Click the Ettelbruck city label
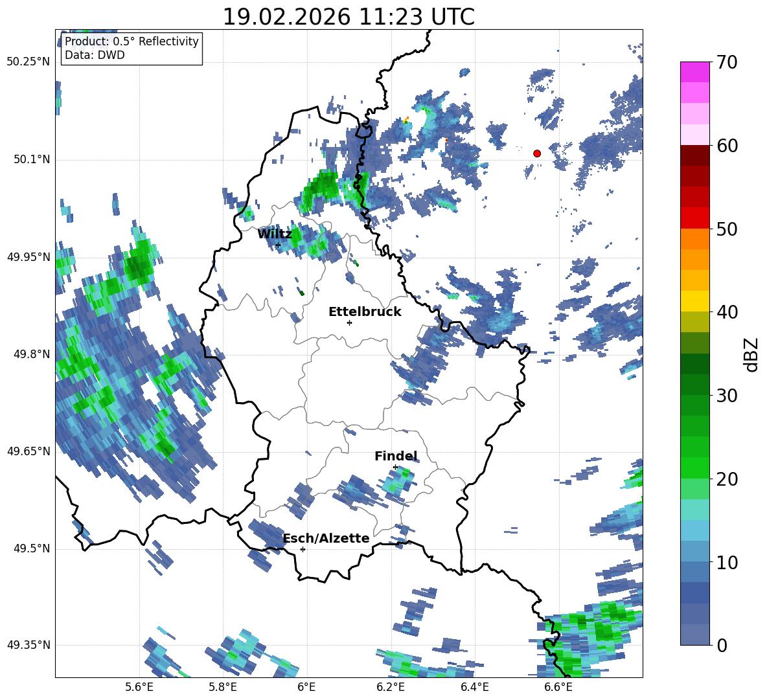 365,312
